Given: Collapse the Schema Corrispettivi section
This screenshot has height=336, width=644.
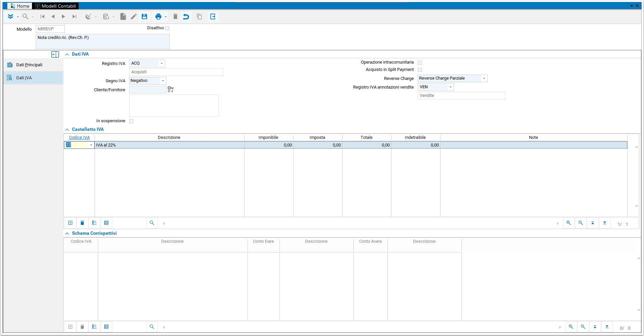Looking at the screenshot, I should [x=67, y=233].
